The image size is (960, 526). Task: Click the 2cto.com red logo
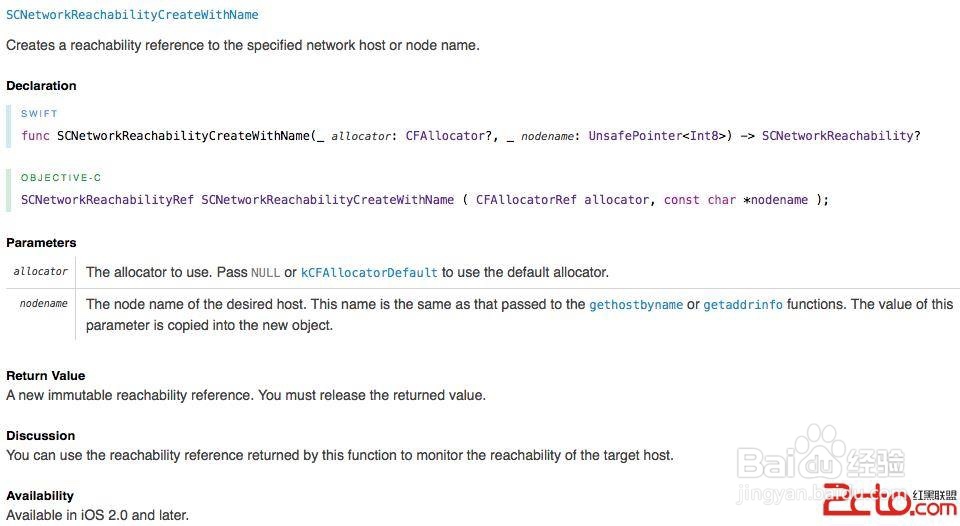point(890,501)
